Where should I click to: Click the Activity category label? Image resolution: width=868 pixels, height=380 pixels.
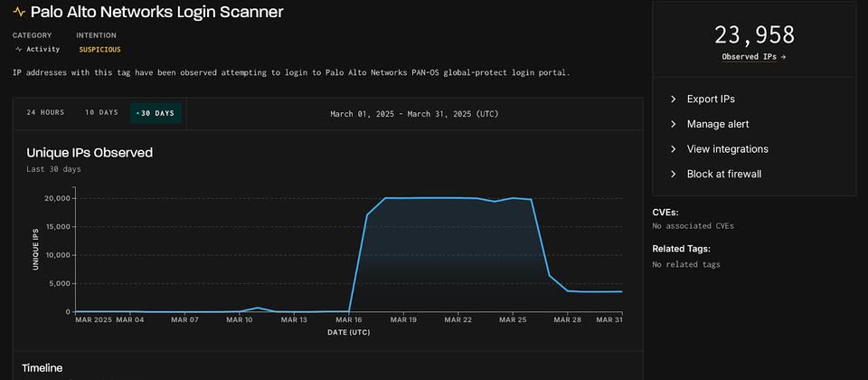pyautogui.click(x=43, y=49)
